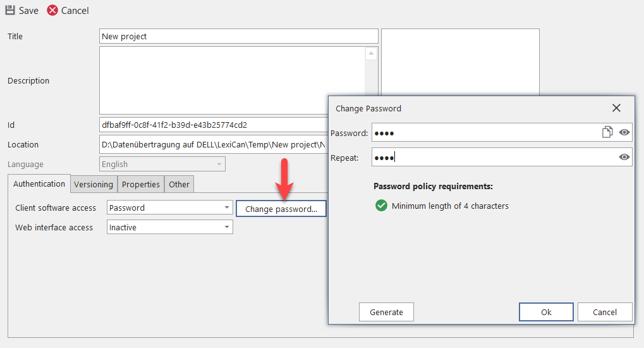Click Cancel in Change Password dialog
The height and width of the screenshot is (348, 644).
(x=605, y=312)
